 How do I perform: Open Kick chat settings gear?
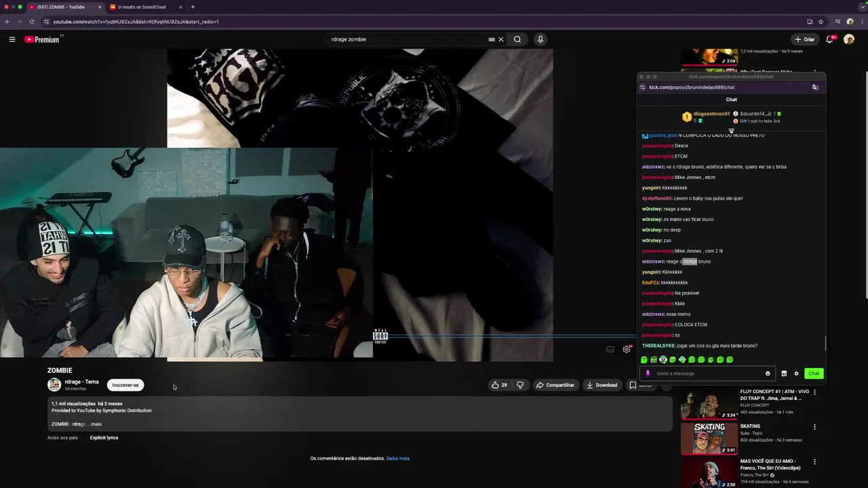pos(797,373)
